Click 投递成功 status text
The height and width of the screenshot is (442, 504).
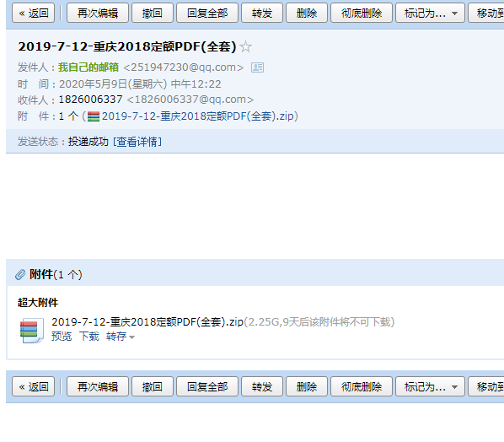[88, 142]
